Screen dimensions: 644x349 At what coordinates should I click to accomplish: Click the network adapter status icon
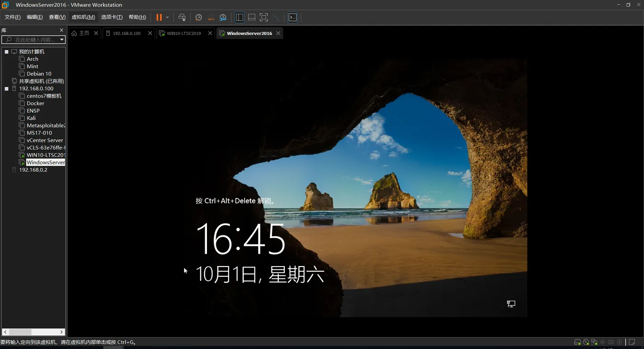coord(594,342)
